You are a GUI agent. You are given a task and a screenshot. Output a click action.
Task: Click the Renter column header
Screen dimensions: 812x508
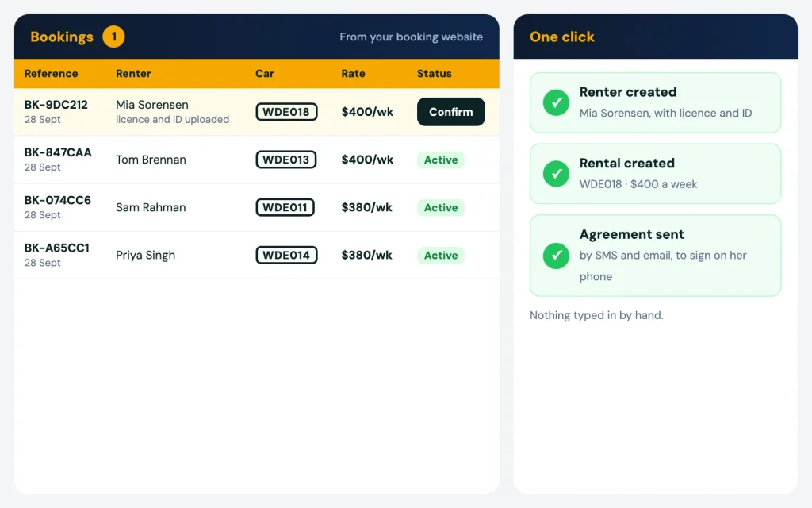point(133,74)
